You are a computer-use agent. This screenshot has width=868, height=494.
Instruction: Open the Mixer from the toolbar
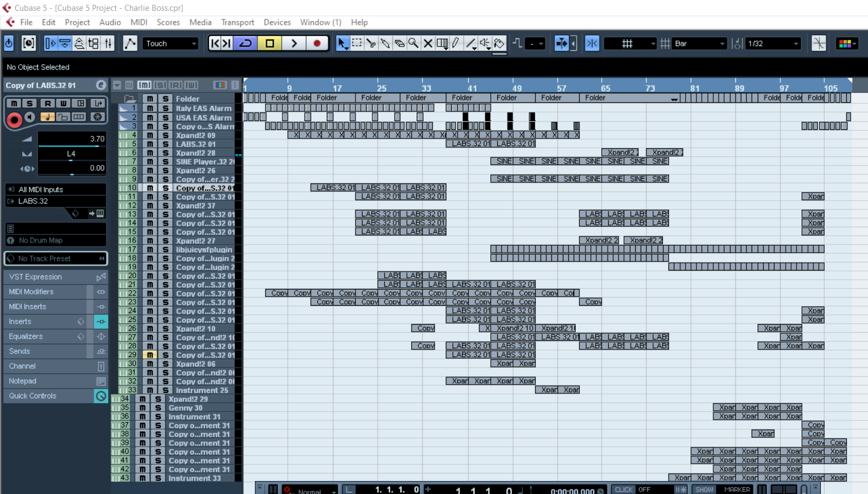click(x=108, y=43)
